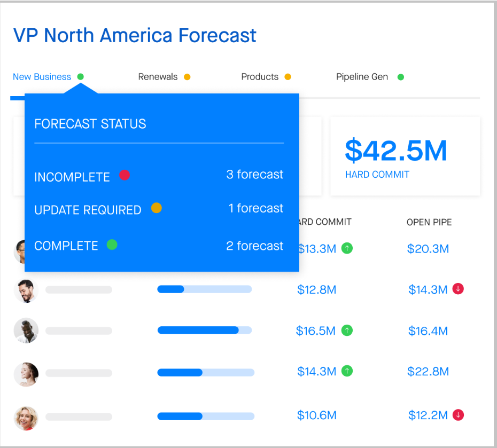This screenshot has height=448, width=497.
Task: Click the name placeholder in the $12.8M row
Action: [x=79, y=290]
